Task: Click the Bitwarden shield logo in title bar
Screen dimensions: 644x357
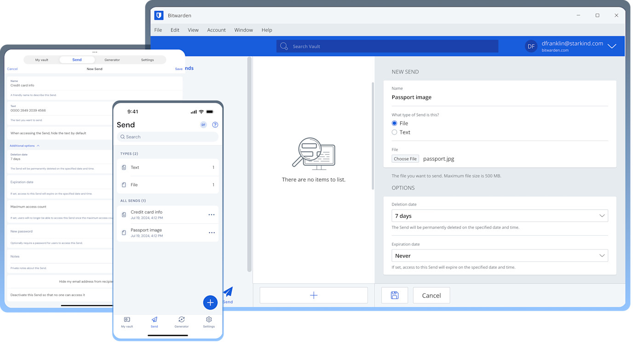Action: click(x=159, y=15)
